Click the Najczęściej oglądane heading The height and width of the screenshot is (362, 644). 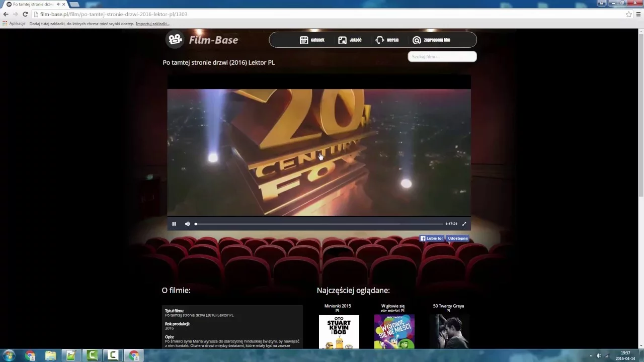tap(353, 290)
